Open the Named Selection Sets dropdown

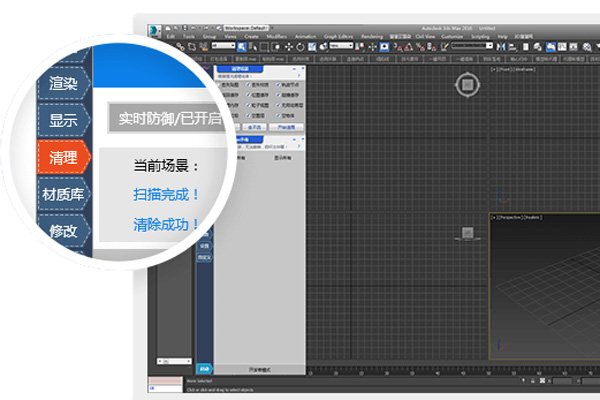[472, 46]
